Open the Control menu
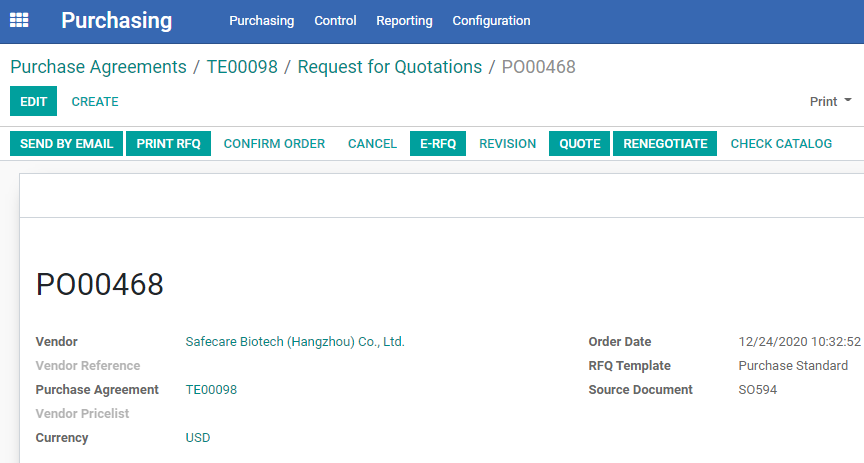864x463 pixels. click(x=335, y=21)
